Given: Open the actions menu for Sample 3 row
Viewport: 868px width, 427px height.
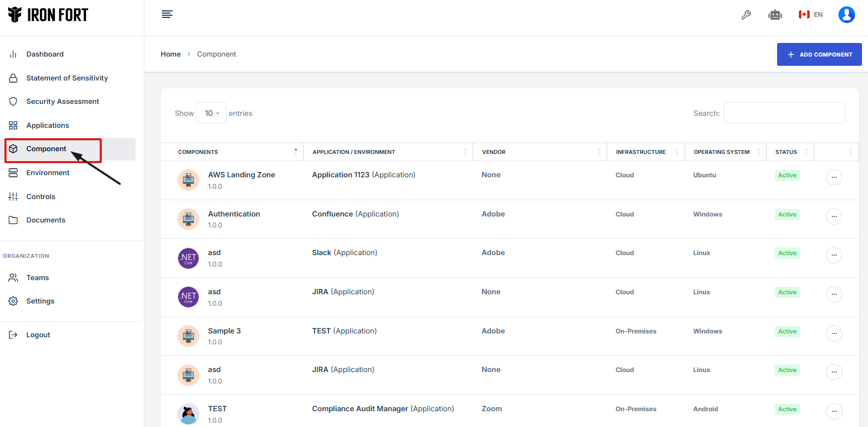Looking at the screenshot, I should pyautogui.click(x=834, y=333).
